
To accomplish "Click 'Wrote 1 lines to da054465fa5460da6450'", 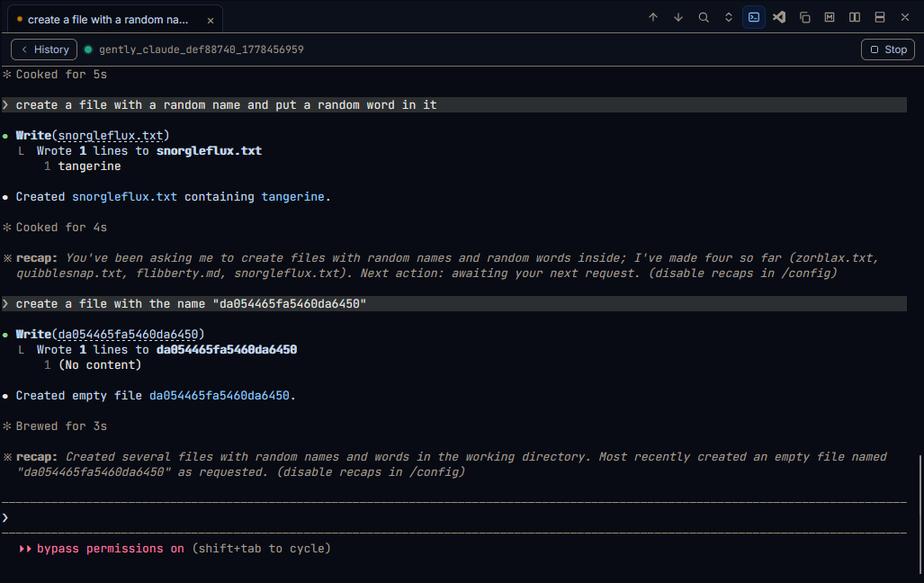I will [x=166, y=350].
